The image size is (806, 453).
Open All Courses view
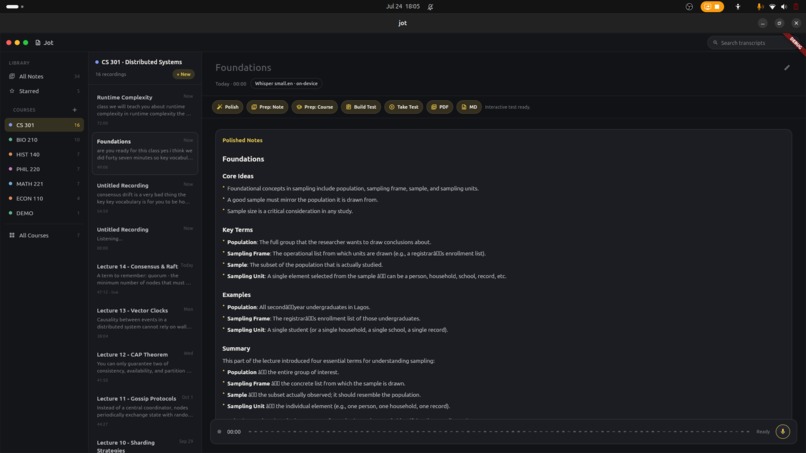click(x=44, y=235)
